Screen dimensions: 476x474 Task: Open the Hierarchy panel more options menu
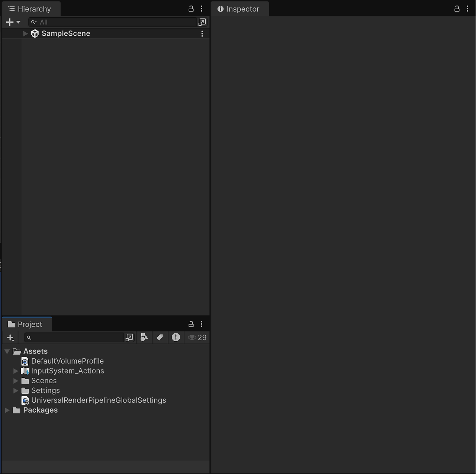point(202,9)
